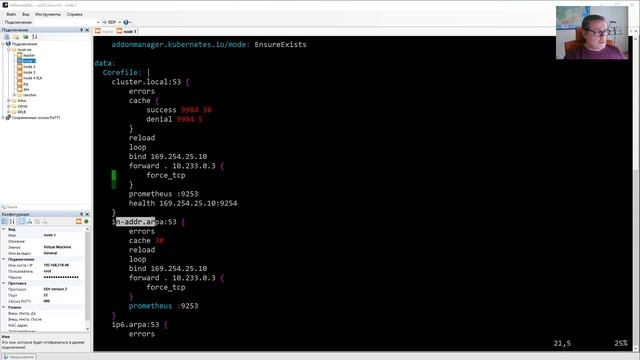640x360 pixels.
Task: Open the Файл menu
Action: click(x=11, y=14)
